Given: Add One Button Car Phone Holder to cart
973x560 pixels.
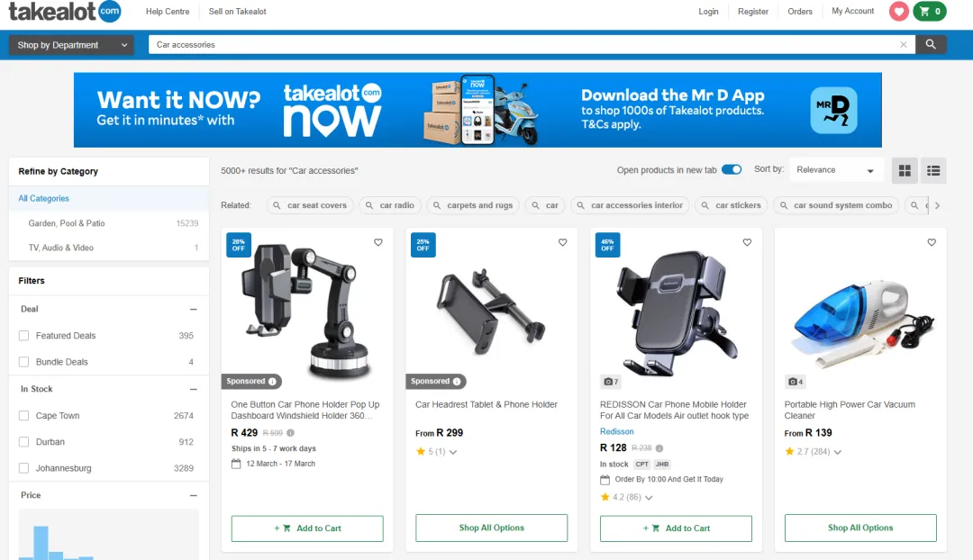Looking at the screenshot, I should [307, 528].
